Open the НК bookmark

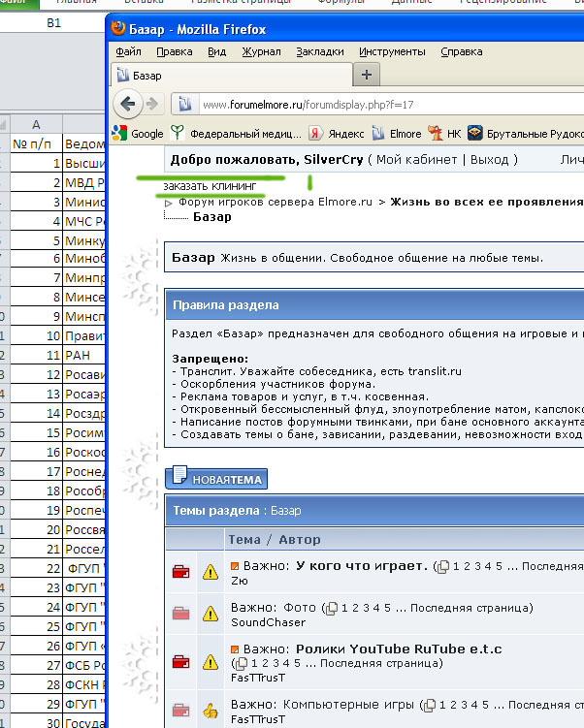(444, 134)
